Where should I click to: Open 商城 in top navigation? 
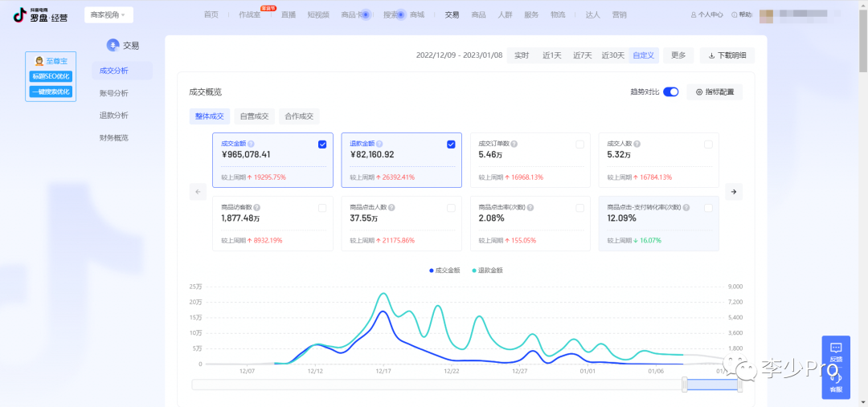coord(417,15)
